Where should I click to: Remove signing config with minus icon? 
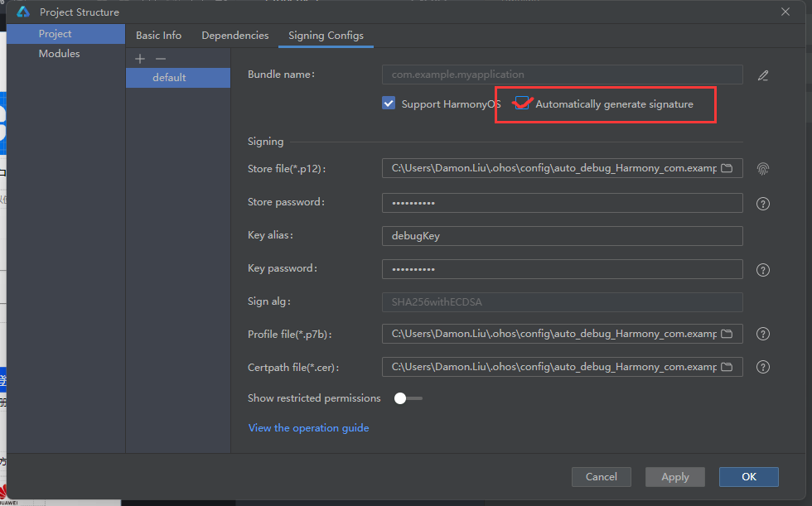point(161,59)
